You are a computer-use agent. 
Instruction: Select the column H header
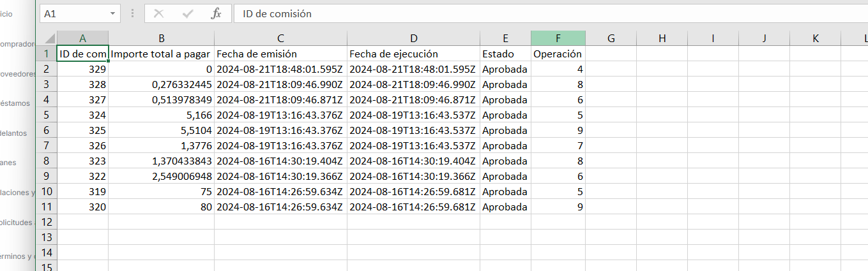pyautogui.click(x=662, y=38)
